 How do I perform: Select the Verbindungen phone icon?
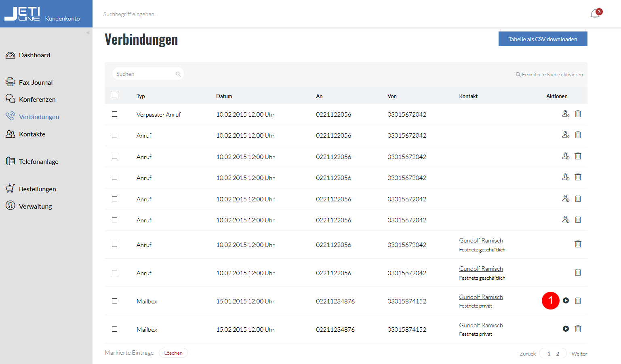(x=10, y=116)
